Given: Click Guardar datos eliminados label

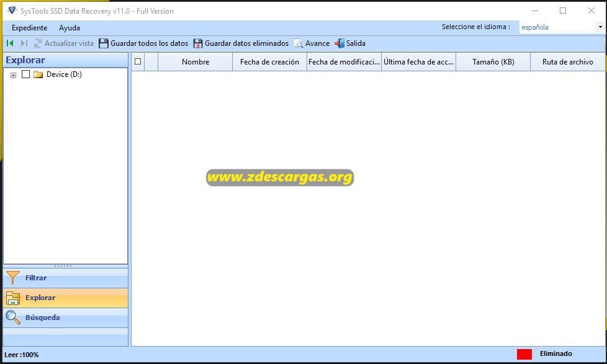Looking at the screenshot, I should point(246,43).
